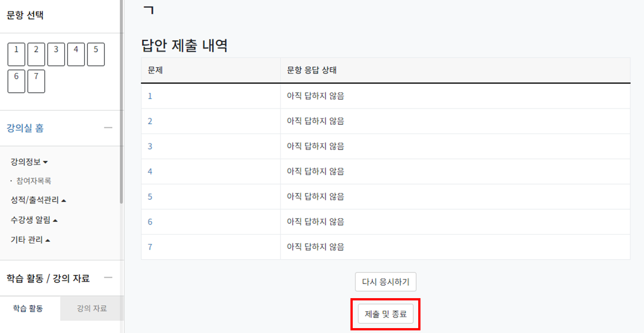The width and height of the screenshot is (644, 333).
Task: Expand the 수강생 알림 menu
Action: pyautogui.click(x=34, y=220)
